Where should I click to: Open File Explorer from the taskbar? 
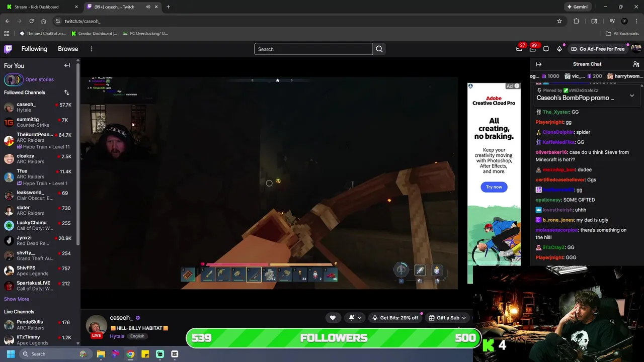pyautogui.click(x=101, y=354)
